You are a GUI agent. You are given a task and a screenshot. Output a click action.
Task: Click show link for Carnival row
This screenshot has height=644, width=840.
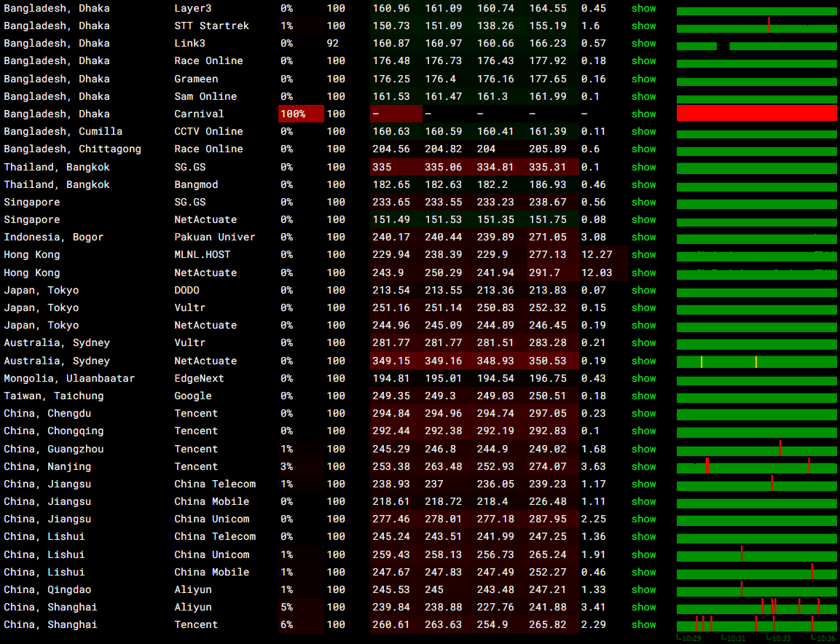coord(643,114)
